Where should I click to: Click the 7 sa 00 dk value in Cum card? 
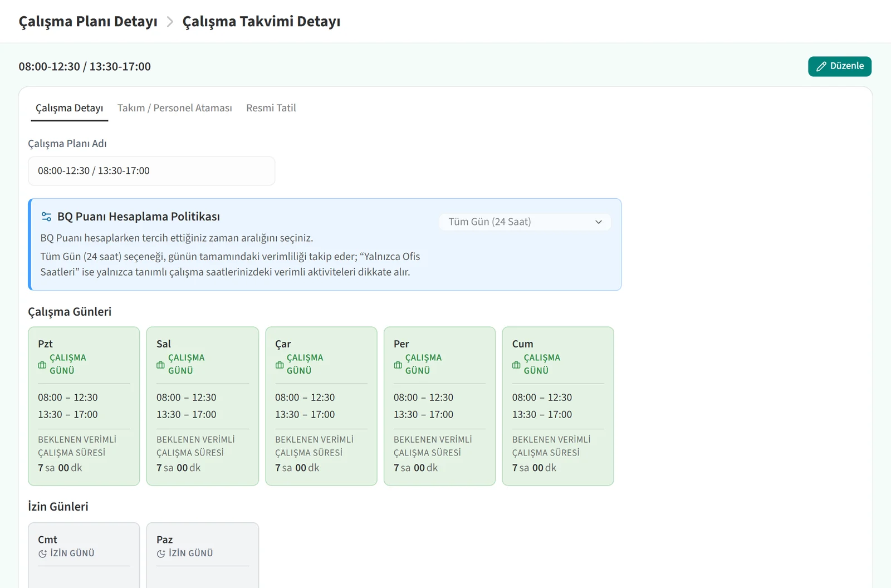coord(535,468)
